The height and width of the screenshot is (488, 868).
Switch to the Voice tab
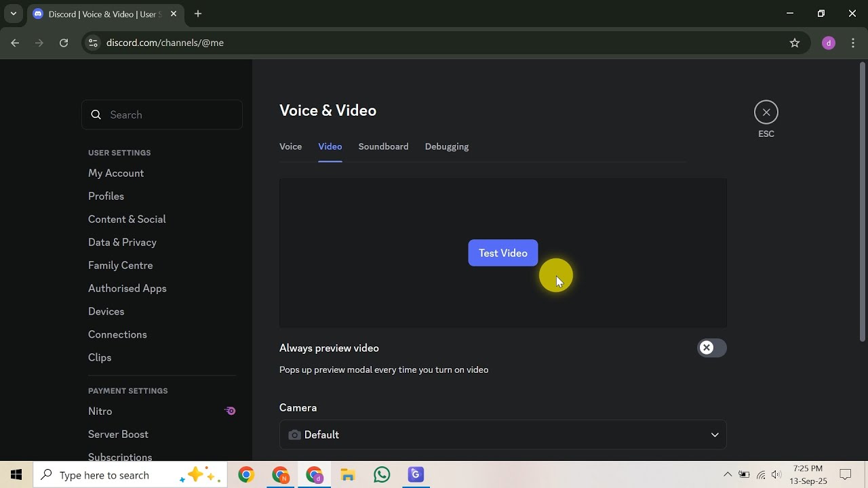pos(290,146)
